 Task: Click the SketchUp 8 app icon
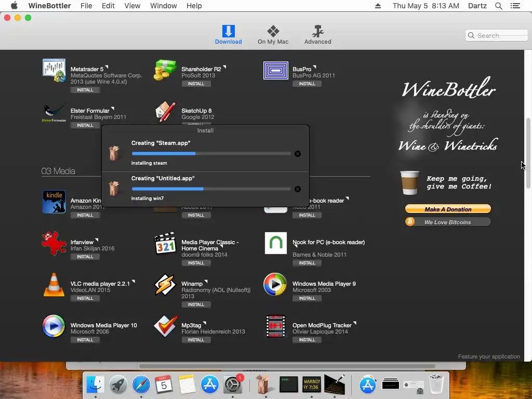point(165,112)
